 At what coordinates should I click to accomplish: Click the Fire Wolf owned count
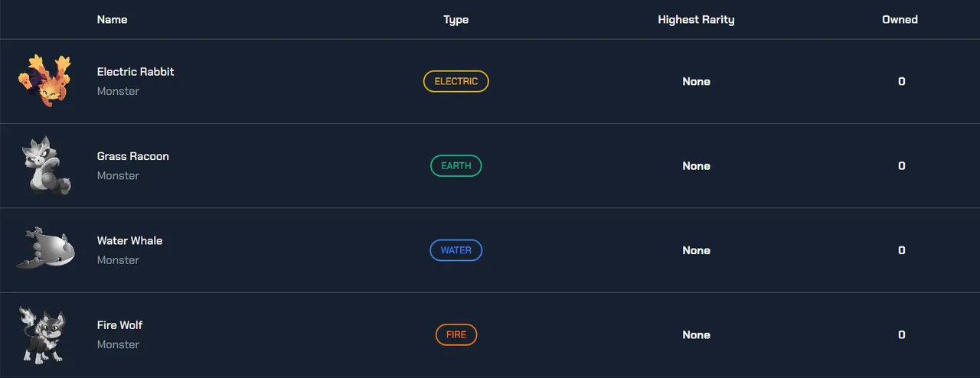coord(901,334)
